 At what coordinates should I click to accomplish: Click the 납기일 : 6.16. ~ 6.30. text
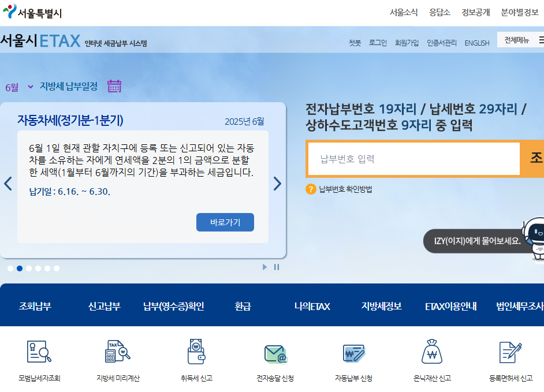[70, 192]
